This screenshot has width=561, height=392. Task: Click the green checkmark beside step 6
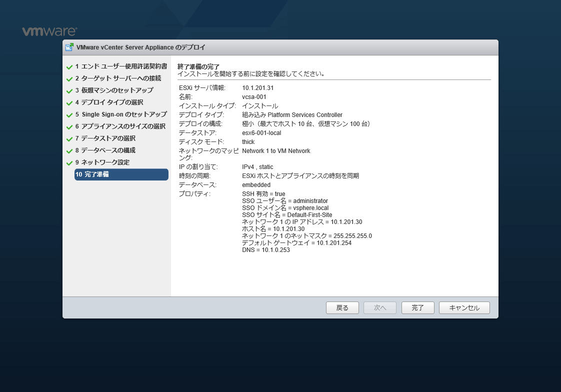pyautogui.click(x=69, y=127)
